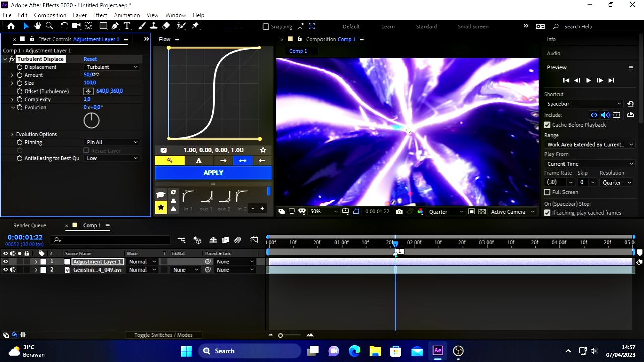Select the Eraser tool
The image size is (644, 362).
[166, 26]
